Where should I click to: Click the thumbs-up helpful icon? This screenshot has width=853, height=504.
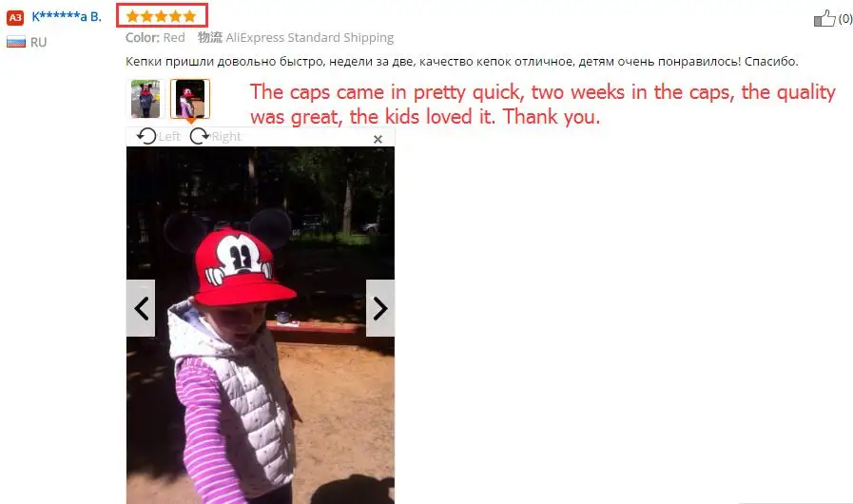[x=824, y=19]
